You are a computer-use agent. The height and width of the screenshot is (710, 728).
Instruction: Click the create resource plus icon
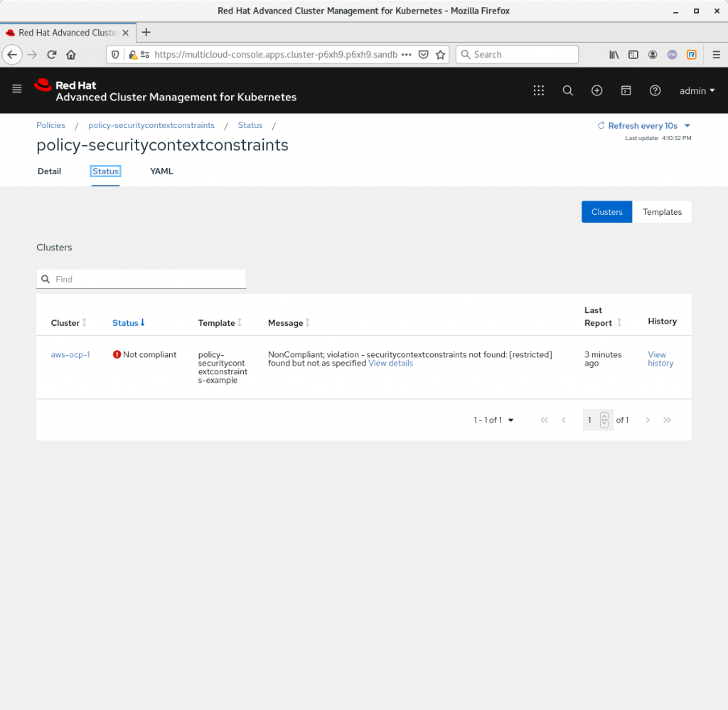[x=596, y=90]
